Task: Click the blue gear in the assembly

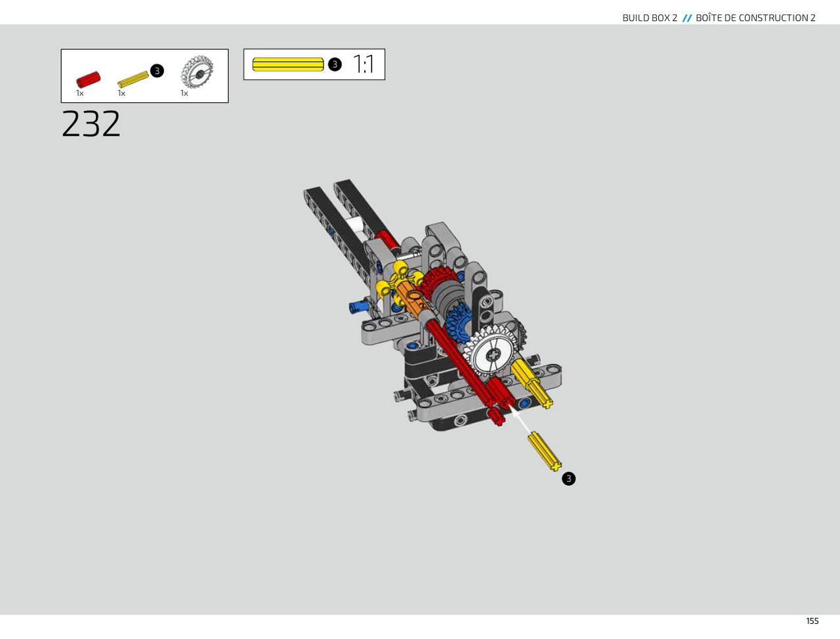Action: pos(458,322)
